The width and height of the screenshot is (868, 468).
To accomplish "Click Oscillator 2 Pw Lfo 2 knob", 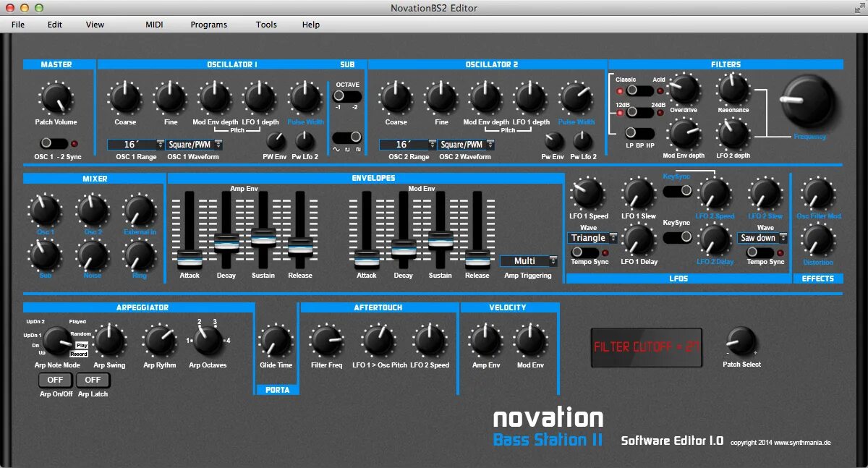I will pos(583,141).
